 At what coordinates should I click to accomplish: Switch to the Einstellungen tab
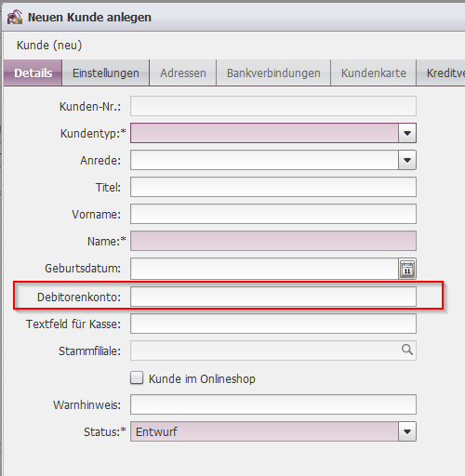pos(106,73)
